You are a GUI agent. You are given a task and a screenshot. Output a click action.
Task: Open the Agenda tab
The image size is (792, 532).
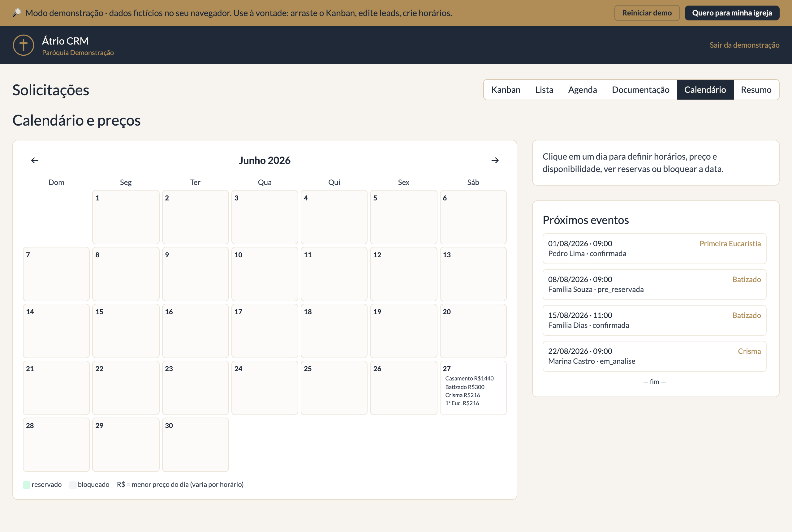point(583,90)
